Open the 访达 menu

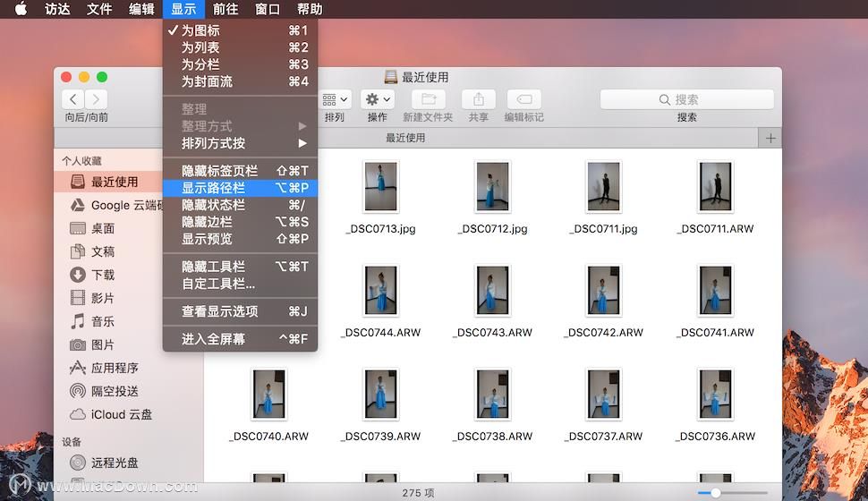57,9
